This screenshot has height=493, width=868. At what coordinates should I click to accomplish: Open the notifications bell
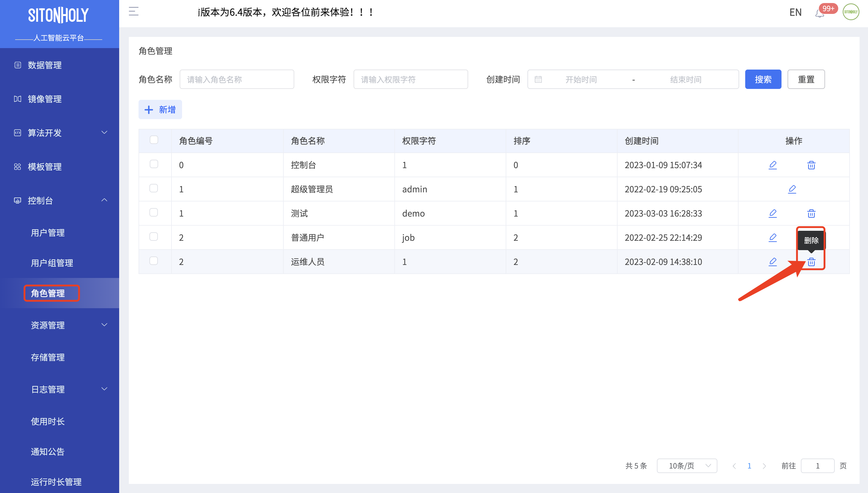(x=819, y=14)
